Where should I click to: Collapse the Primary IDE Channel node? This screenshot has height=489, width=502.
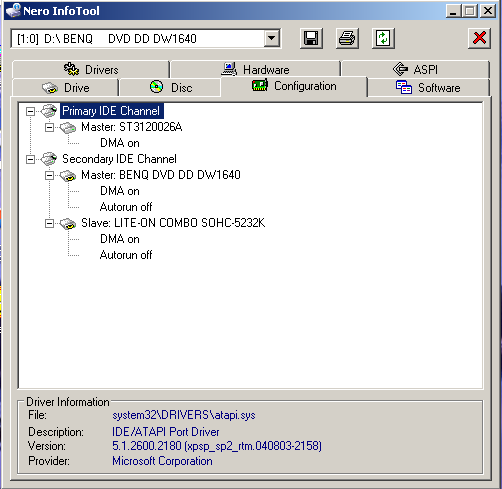pos(30,111)
